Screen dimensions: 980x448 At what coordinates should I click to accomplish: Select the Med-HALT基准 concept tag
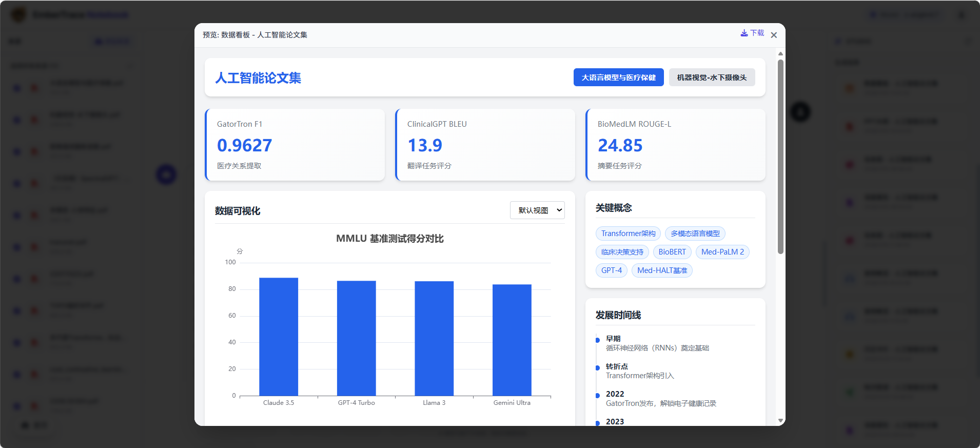click(662, 270)
